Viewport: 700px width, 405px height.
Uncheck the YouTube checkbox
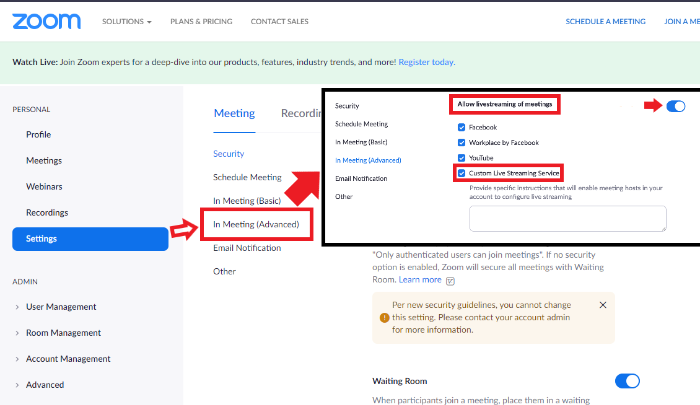coord(462,158)
